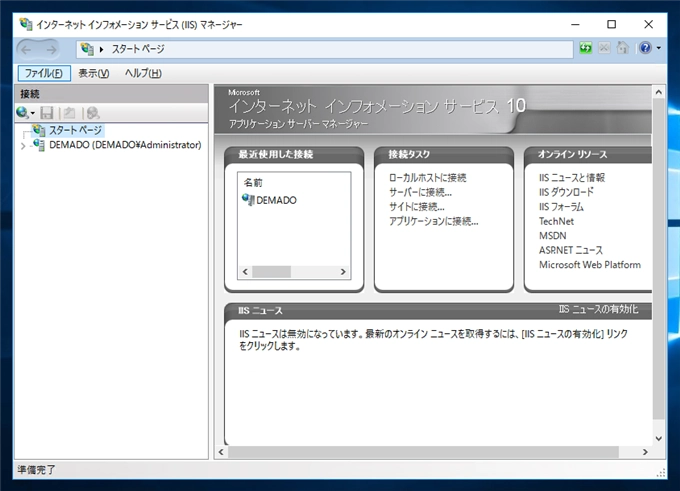Select スタート ページ in the connections tree
Viewport: 680px width, 491px height.
tap(75, 130)
